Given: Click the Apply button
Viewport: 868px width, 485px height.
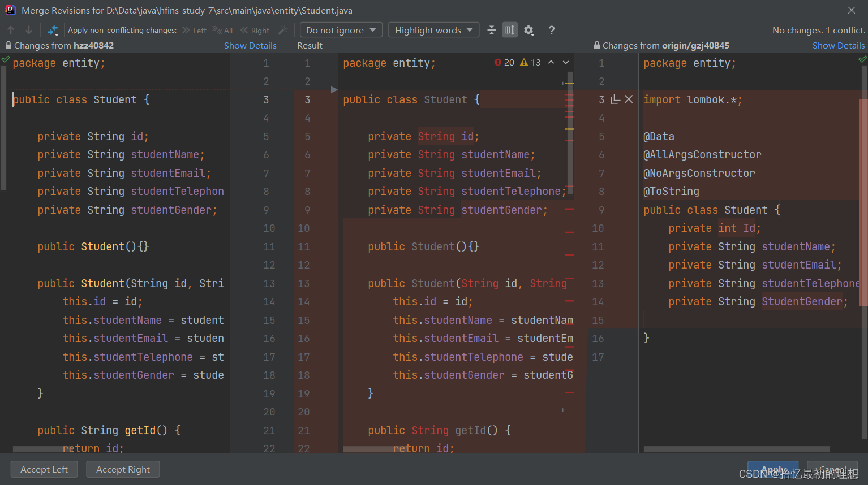Looking at the screenshot, I should pos(773,470).
